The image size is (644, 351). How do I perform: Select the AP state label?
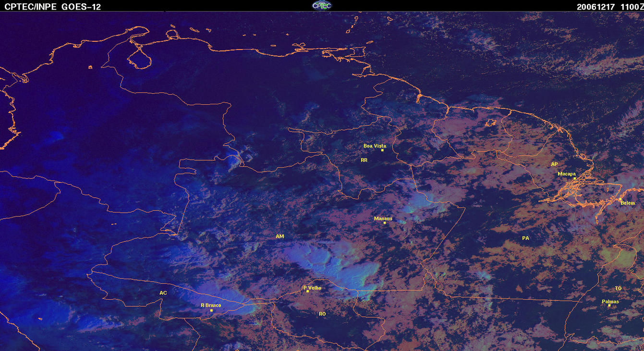[554, 164]
